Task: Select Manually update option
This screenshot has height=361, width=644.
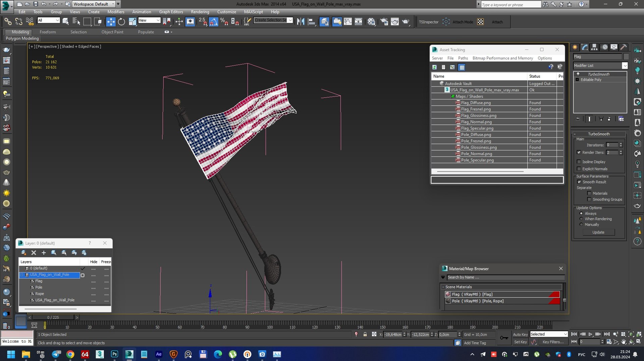Action: [581, 224]
